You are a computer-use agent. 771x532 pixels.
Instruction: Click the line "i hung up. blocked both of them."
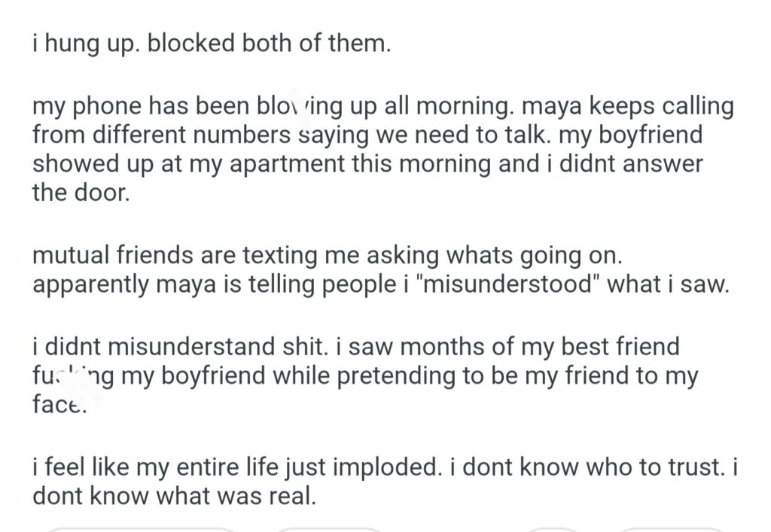click(x=212, y=44)
